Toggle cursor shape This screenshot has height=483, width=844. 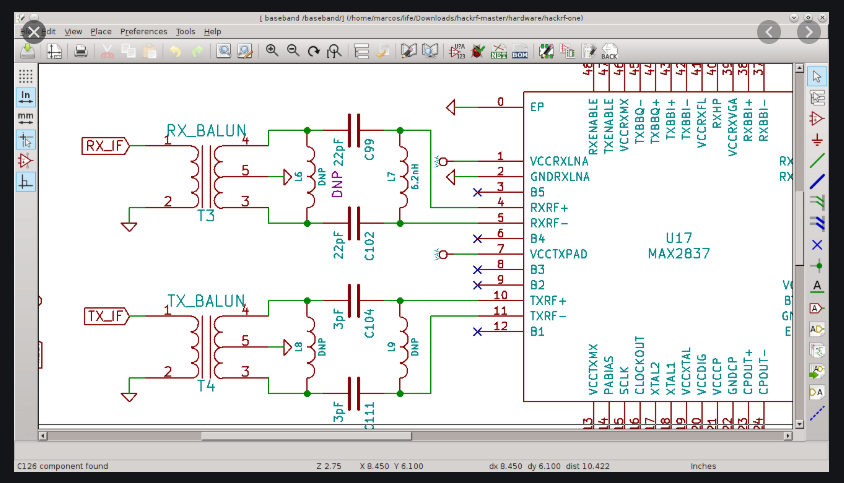coord(25,139)
